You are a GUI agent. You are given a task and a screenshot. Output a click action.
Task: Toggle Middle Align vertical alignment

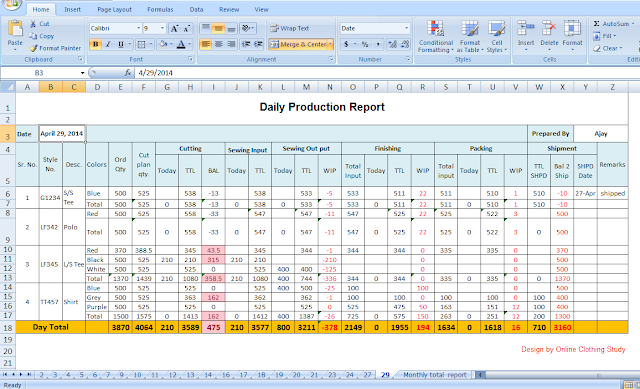click(x=218, y=28)
